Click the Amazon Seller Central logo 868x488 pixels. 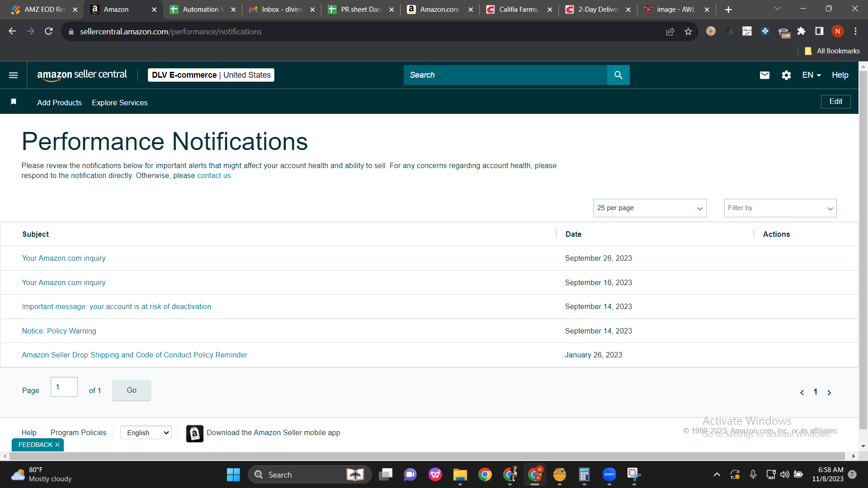(x=82, y=75)
